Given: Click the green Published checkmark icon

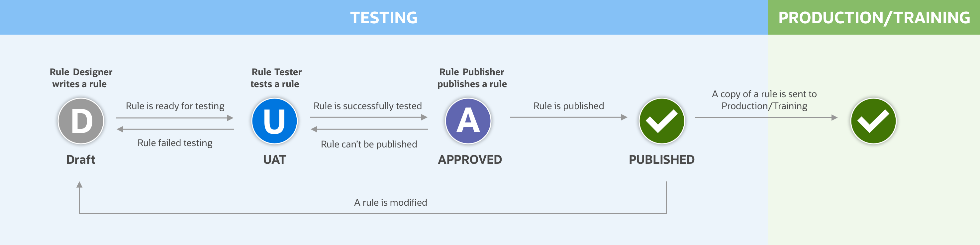Looking at the screenshot, I should pyautogui.click(x=661, y=121).
